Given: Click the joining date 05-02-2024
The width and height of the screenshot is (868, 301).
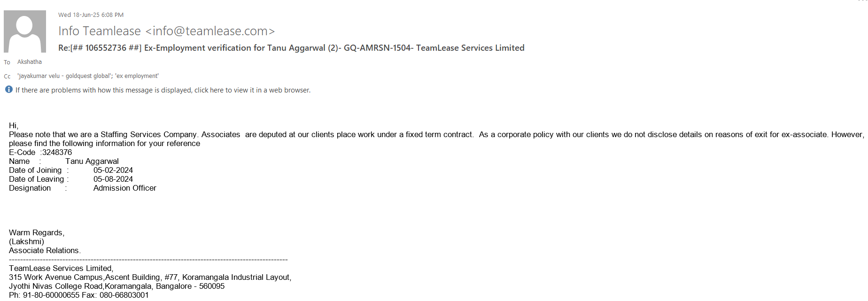Looking at the screenshot, I should (113, 170).
